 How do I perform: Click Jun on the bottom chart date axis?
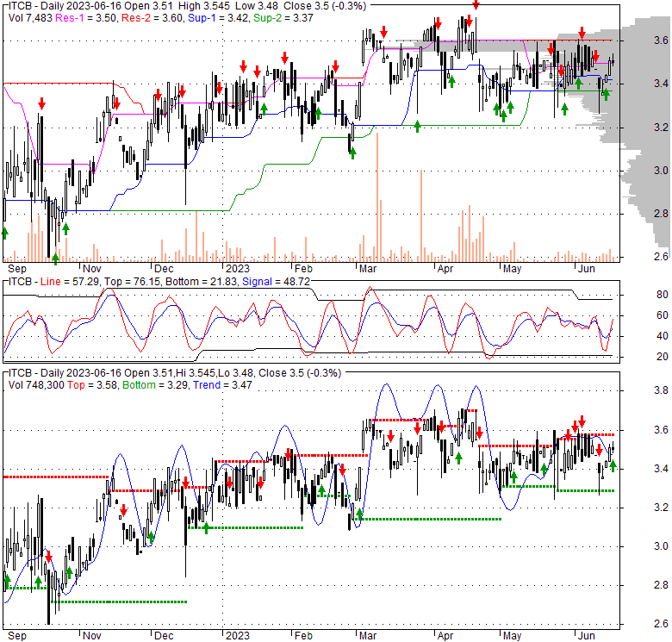coord(587,636)
